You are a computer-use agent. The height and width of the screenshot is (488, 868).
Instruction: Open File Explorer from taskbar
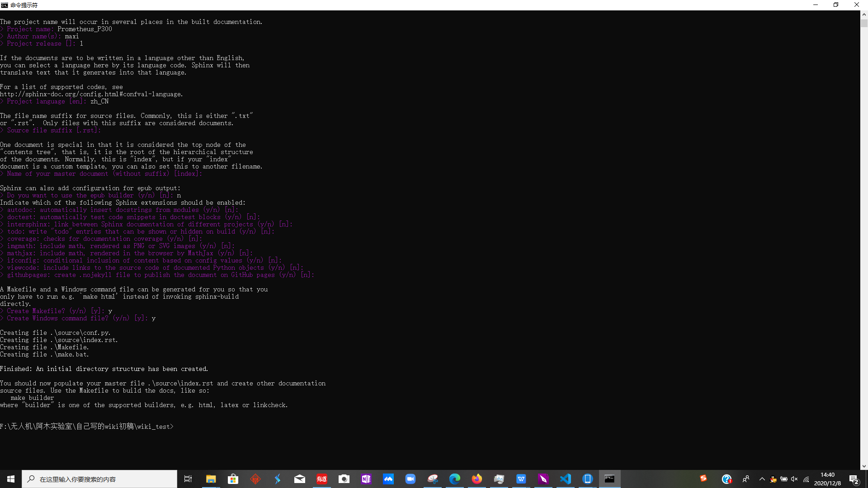(211, 479)
